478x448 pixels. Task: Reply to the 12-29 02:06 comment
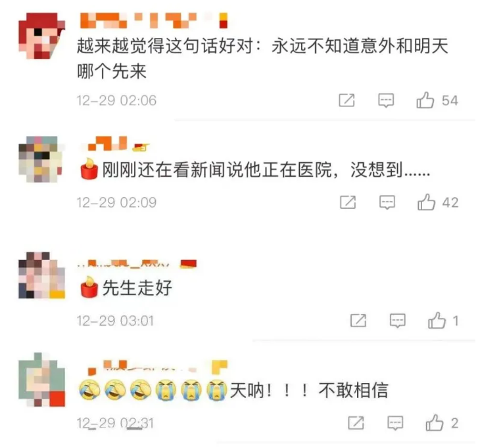pos(386,101)
